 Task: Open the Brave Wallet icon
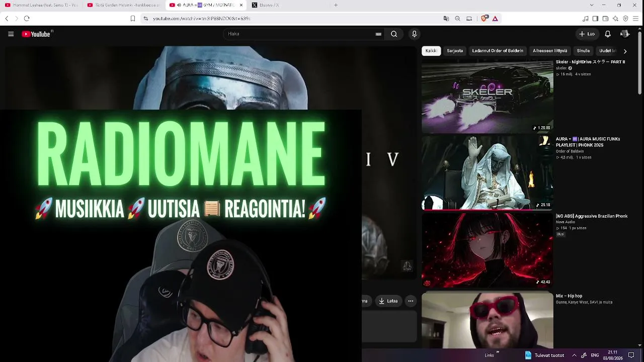[605, 19]
